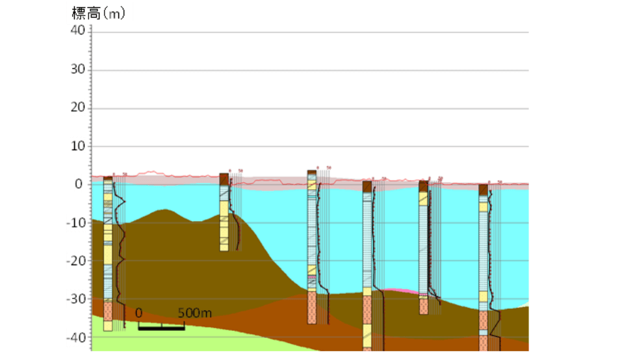Click the 30 elevation label
Viewport: 624px width, 364px height.
click(x=77, y=69)
